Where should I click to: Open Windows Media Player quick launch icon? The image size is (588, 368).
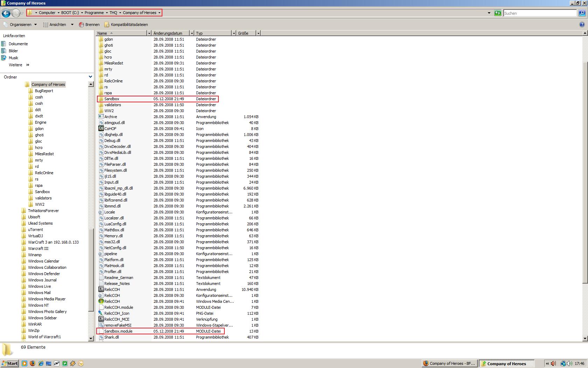(x=24, y=363)
